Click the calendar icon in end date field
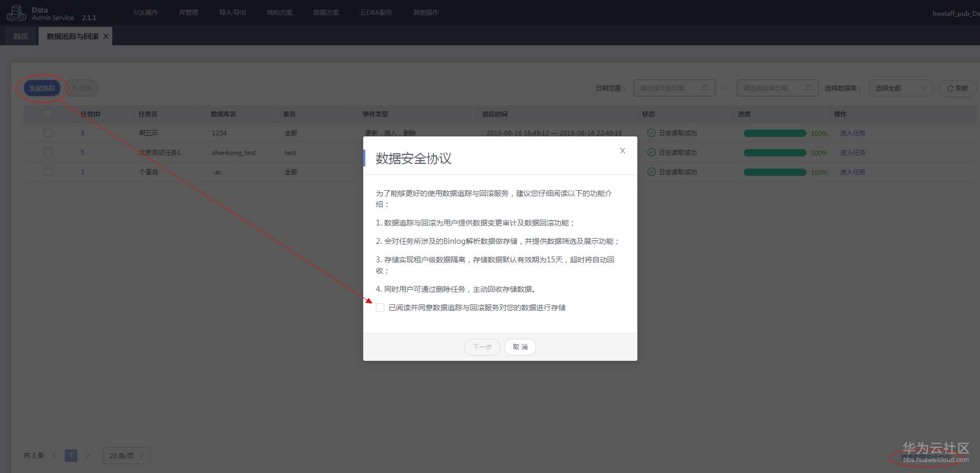This screenshot has width=980, height=473. click(809, 88)
